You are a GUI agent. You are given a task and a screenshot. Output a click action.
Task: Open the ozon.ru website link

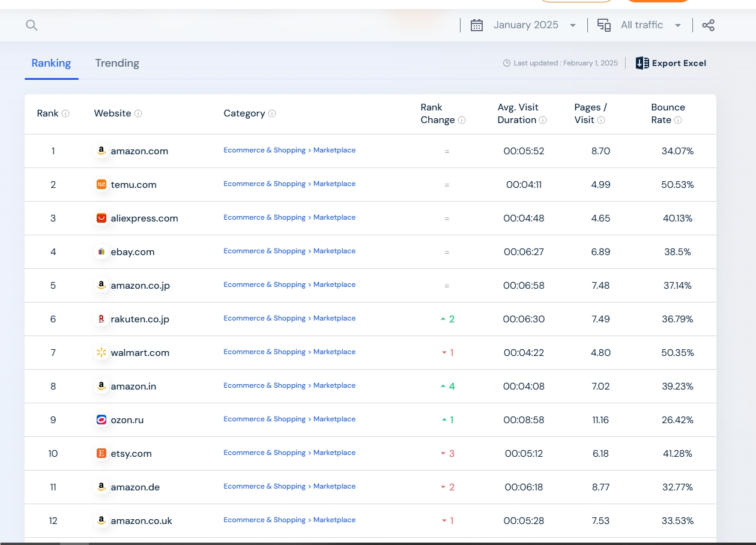point(127,420)
